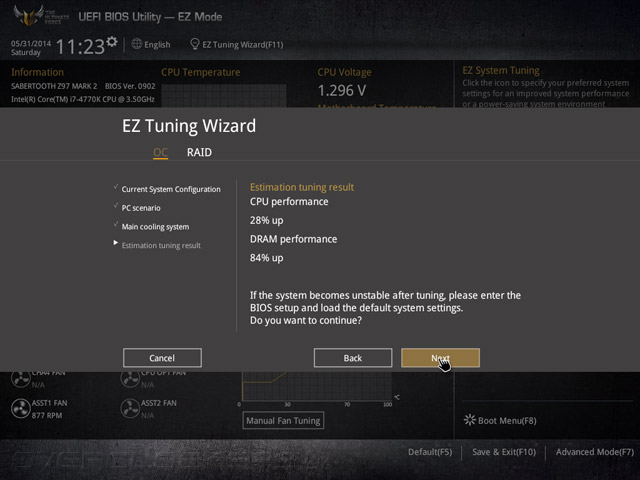Image resolution: width=640 pixels, height=480 pixels.
Task: Click the gear icon beside the clock
Action: (x=111, y=42)
